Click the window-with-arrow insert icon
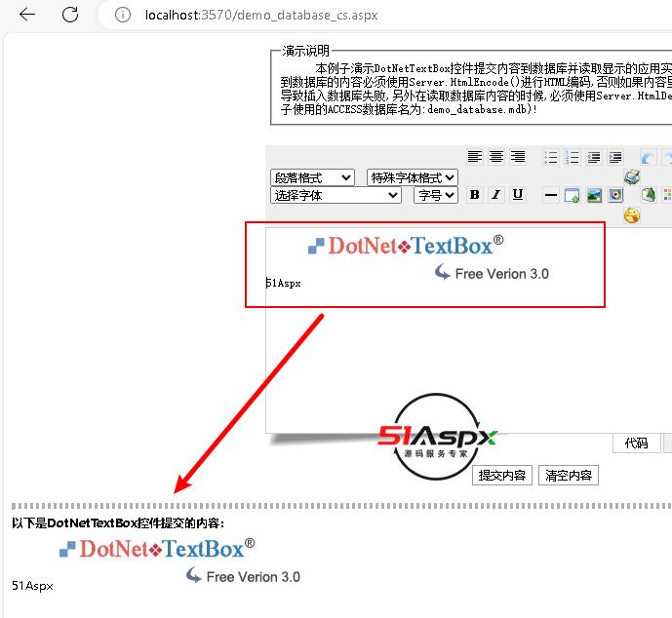 coord(572,195)
